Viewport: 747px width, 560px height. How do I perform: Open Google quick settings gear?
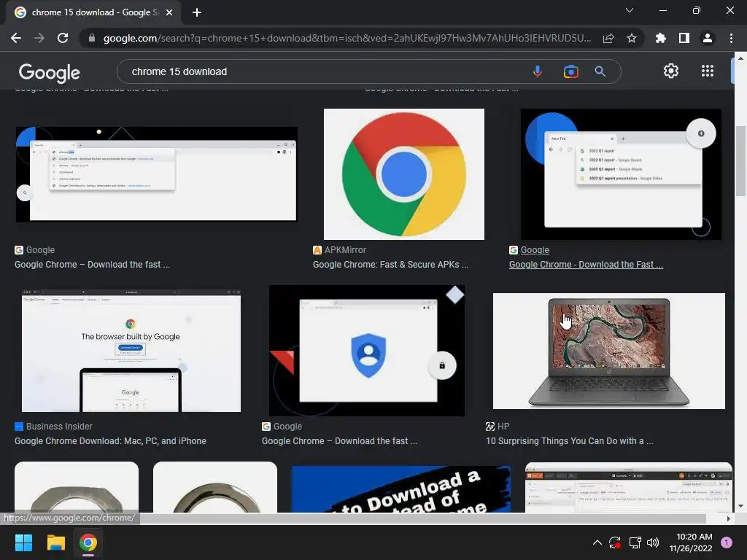[x=671, y=71]
